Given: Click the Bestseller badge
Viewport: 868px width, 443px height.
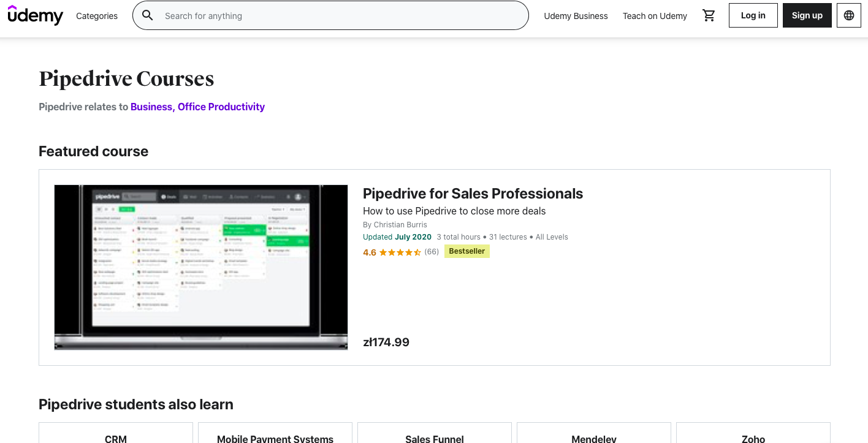Looking at the screenshot, I should tap(466, 251).
